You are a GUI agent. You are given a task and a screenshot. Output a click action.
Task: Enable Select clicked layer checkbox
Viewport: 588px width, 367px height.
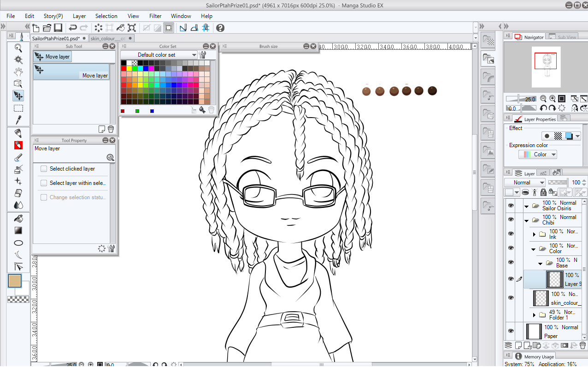(x=44, y=169)
